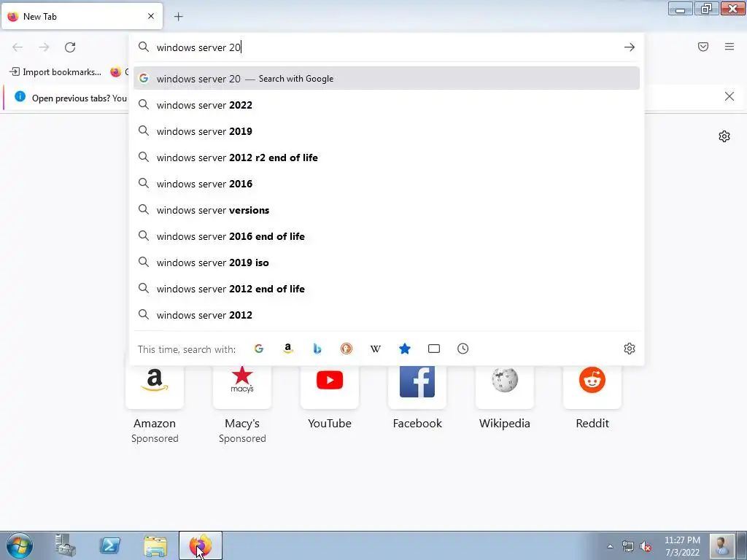Go back one page
Viewport: 747px width, 560px height.
pyautogui.click(x=18, y=47)
